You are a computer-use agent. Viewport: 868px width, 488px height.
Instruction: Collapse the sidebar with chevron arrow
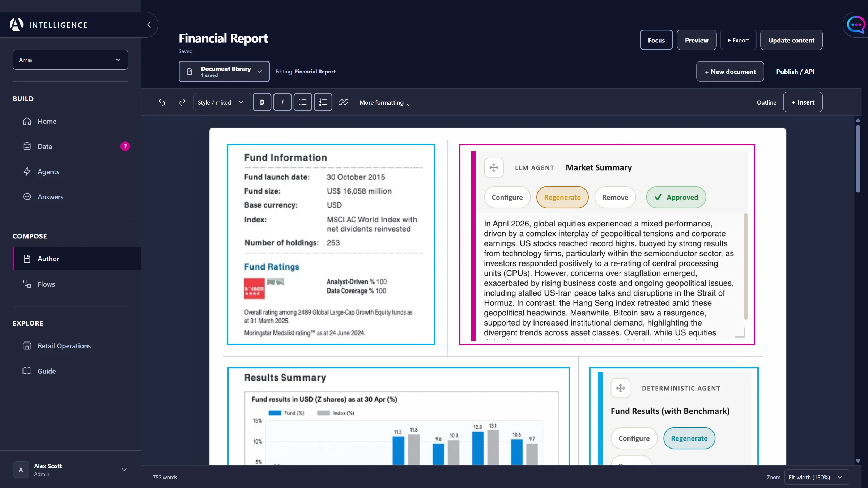coord(149,25)
